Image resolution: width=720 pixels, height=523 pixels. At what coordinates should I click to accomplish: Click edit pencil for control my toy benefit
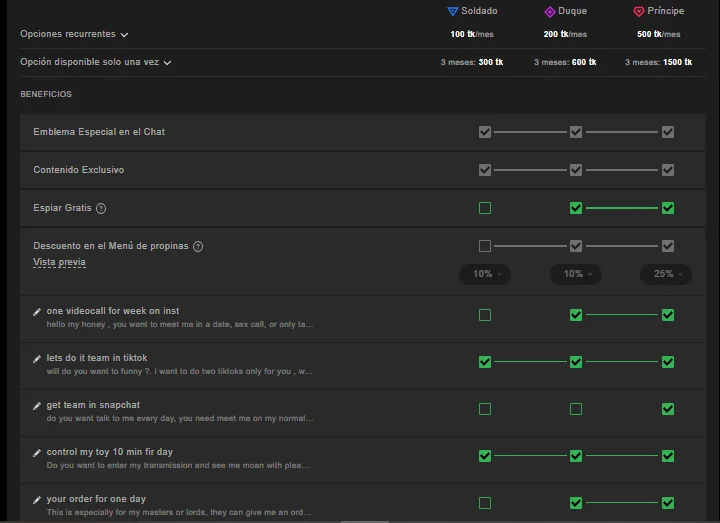[x=37, y=453]
